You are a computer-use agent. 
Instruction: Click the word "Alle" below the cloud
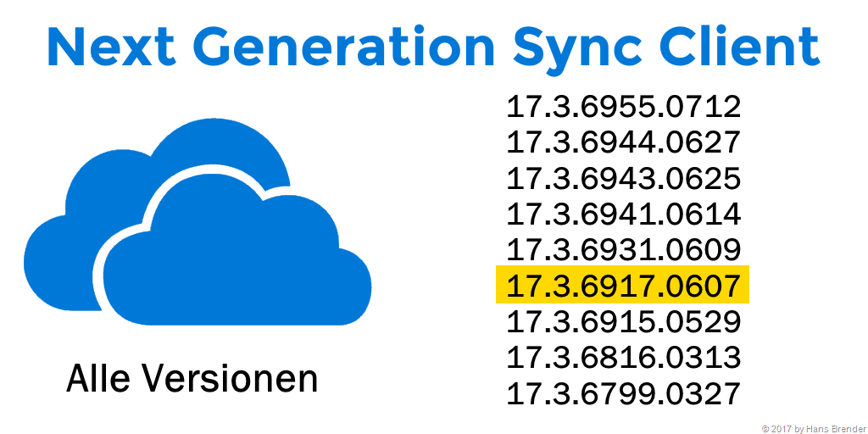pyautogui.click(x=97, y=378)
